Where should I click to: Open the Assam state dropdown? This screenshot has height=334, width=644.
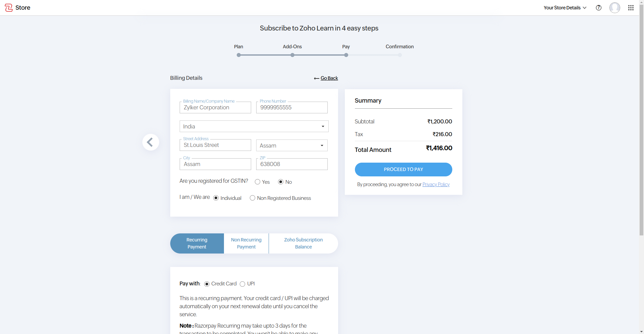(x=292, y=146)
